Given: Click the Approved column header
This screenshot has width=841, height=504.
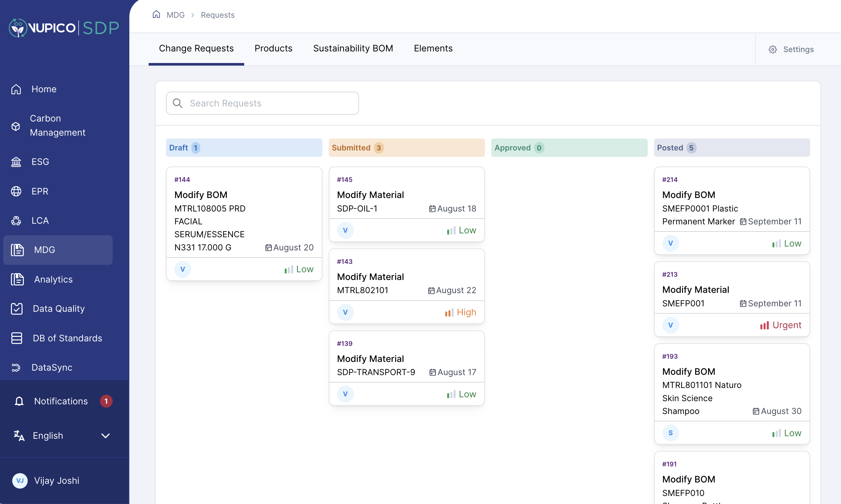Looking at the screenshot, I should click(569, 148).
